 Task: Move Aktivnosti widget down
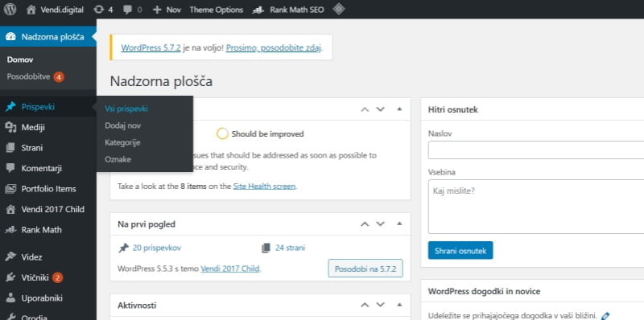pos(380,305)
